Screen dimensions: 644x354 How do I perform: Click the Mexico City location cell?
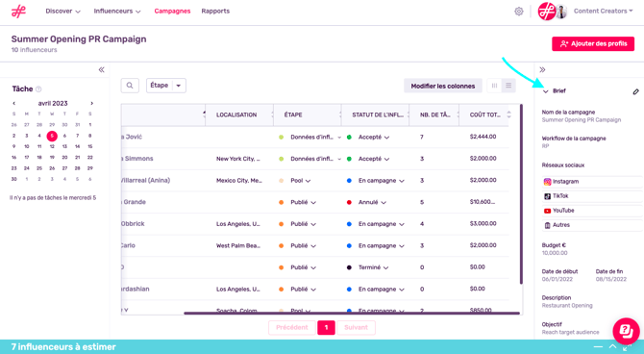(239, 181)
